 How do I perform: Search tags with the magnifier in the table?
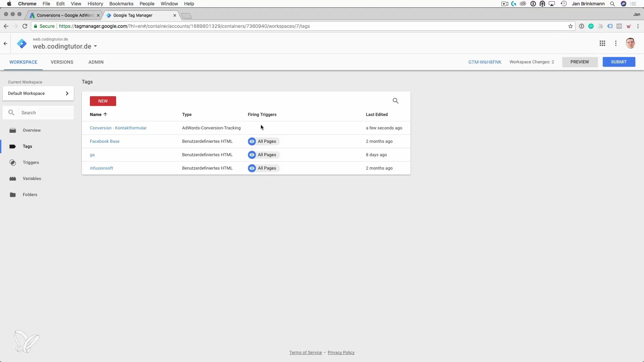click(x=395, y=101)
